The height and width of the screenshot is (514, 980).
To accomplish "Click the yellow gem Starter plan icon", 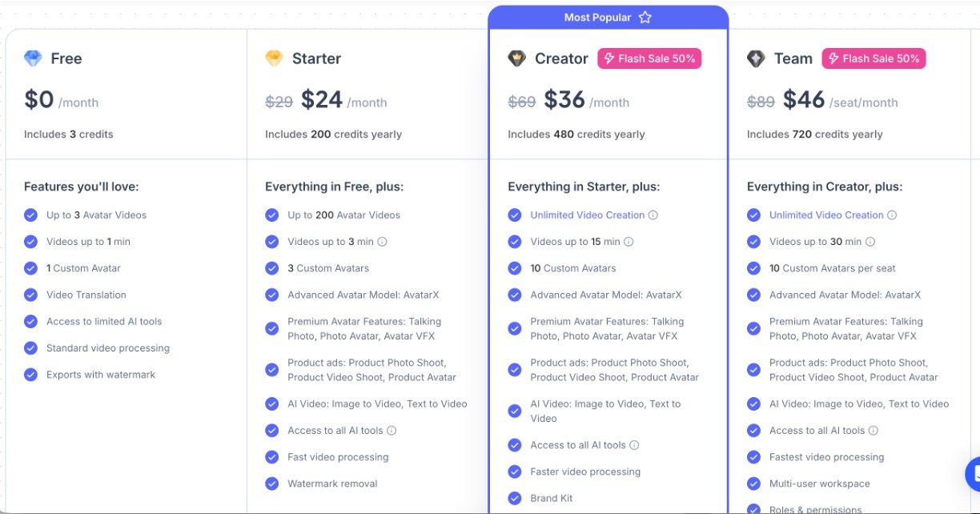I will [x=274, y=58].
